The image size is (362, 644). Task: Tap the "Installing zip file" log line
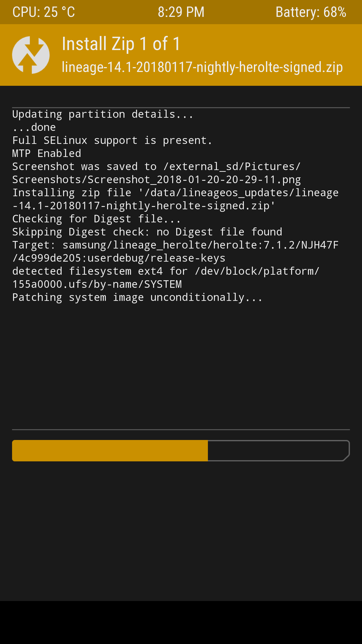pos(175,193)
